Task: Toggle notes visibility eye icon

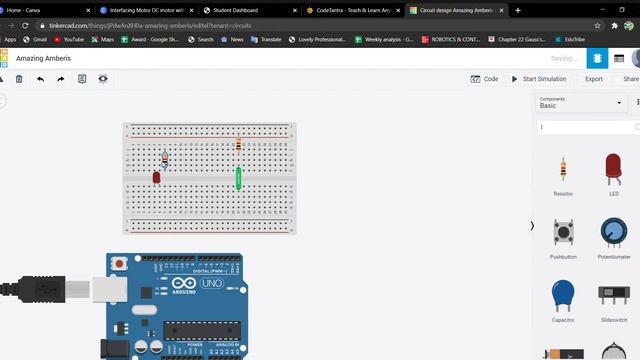Action: coord(103,79)
